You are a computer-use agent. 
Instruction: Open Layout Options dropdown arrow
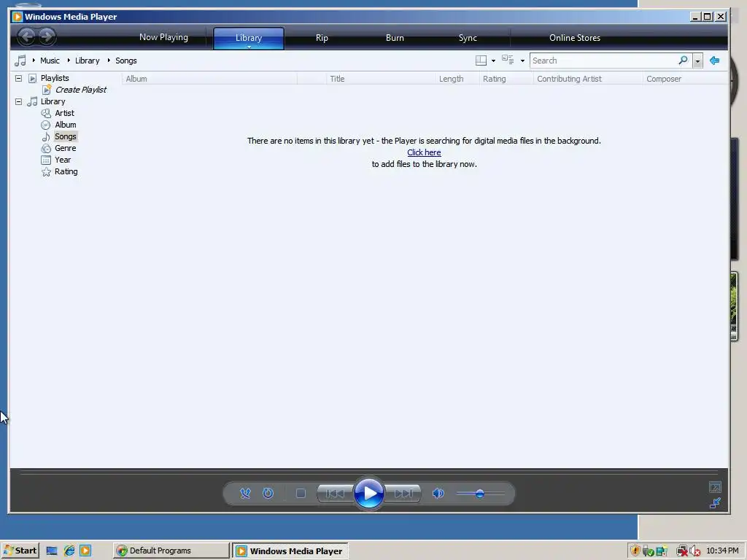click(493, 61)
